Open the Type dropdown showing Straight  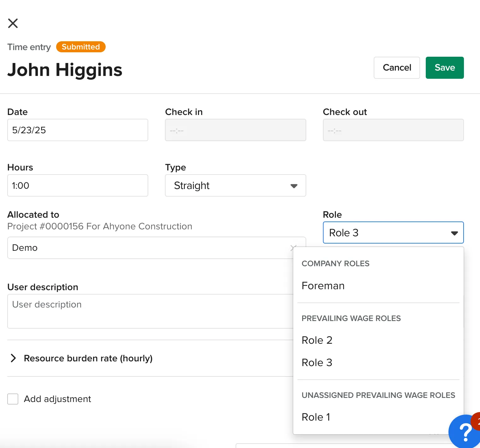click(x=235, y=186)
